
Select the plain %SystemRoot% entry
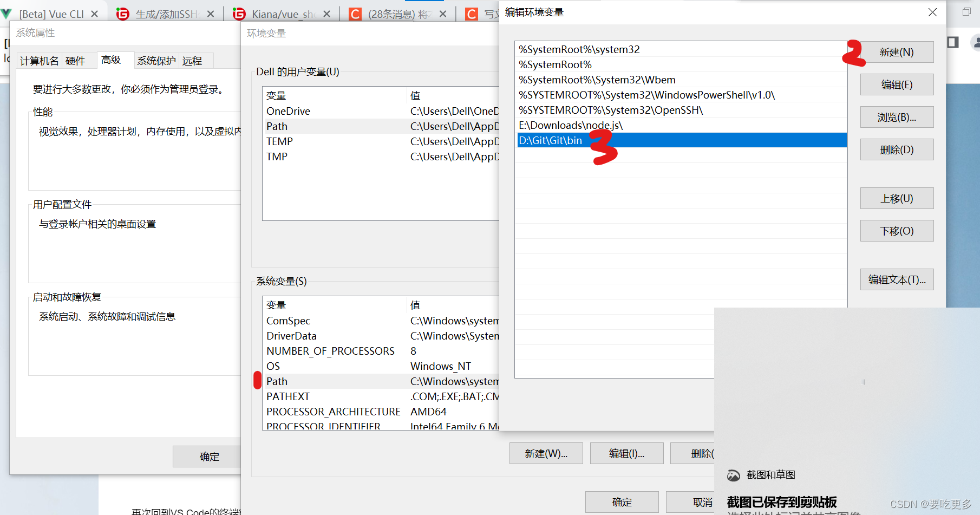[x=681, y=64]
